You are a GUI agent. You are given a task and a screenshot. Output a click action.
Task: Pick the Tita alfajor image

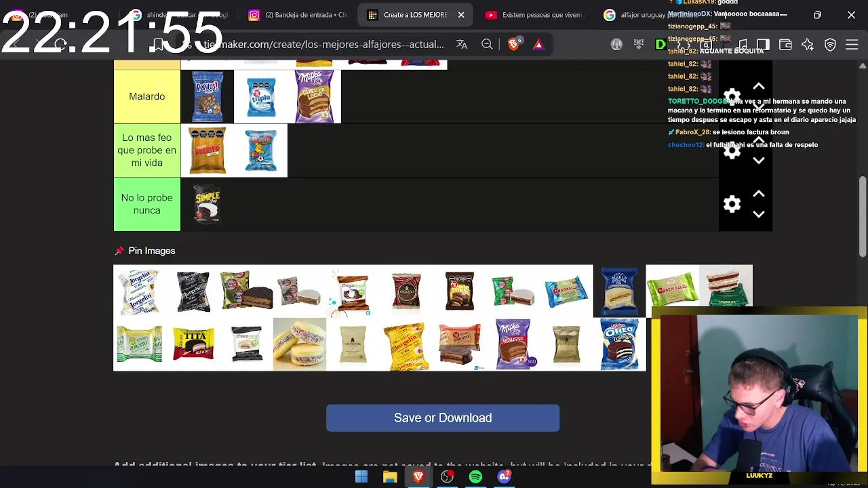coord(193,344)
